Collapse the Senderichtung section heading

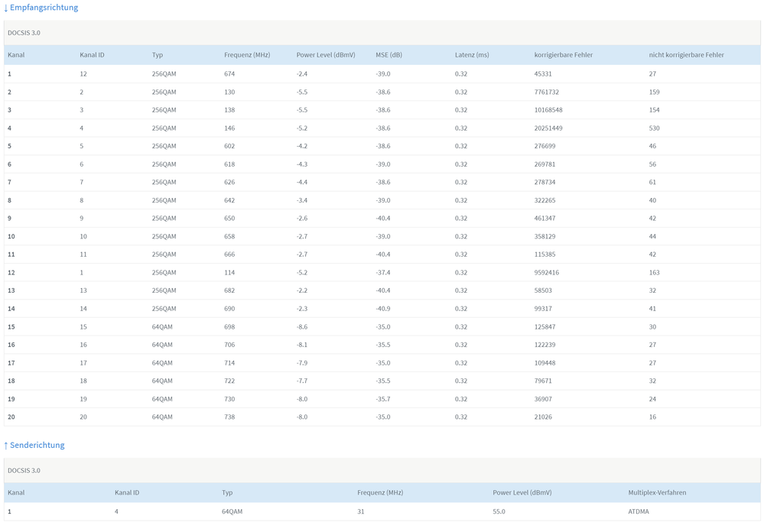coord(34,445)
